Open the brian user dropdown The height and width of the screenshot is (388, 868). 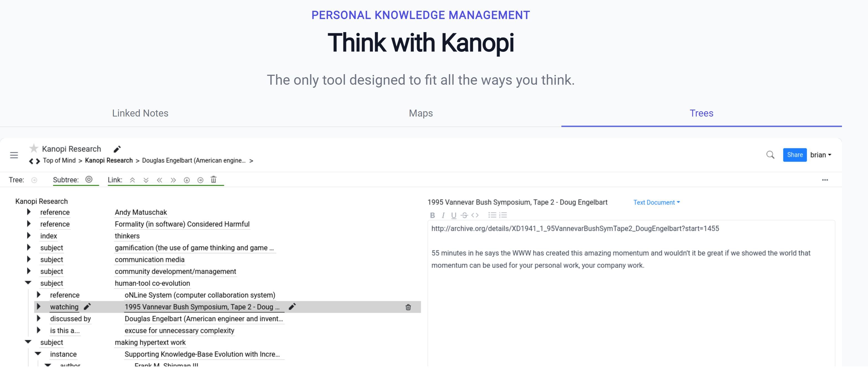pos(820,155)
